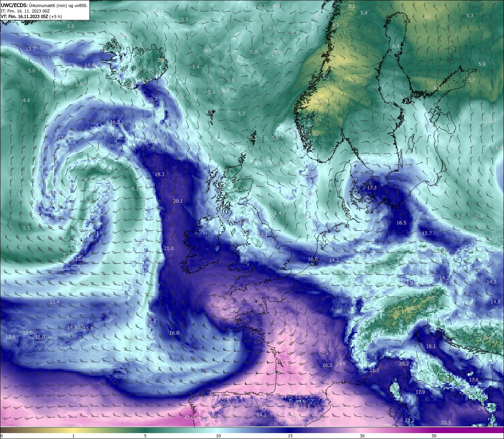Click the 17.3 value over Denmark
Image resolution: width=504 pixels, height=439 pixels.
coord(372,188)
